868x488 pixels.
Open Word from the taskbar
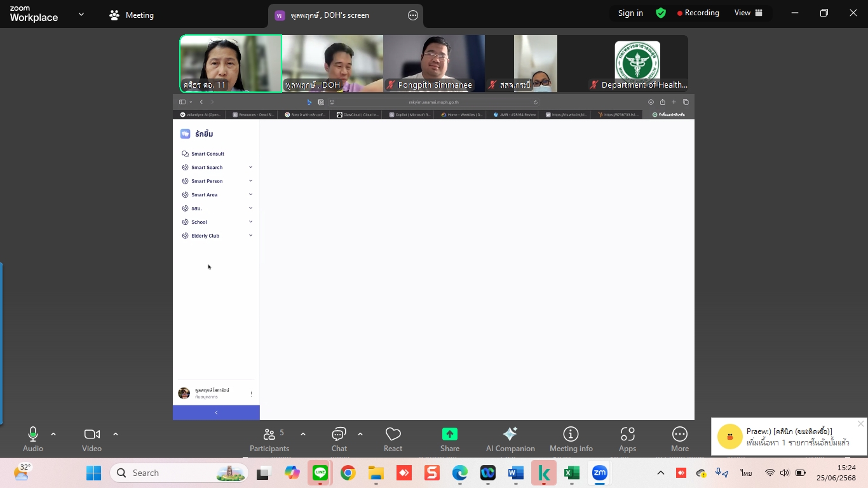coord(515,473)
